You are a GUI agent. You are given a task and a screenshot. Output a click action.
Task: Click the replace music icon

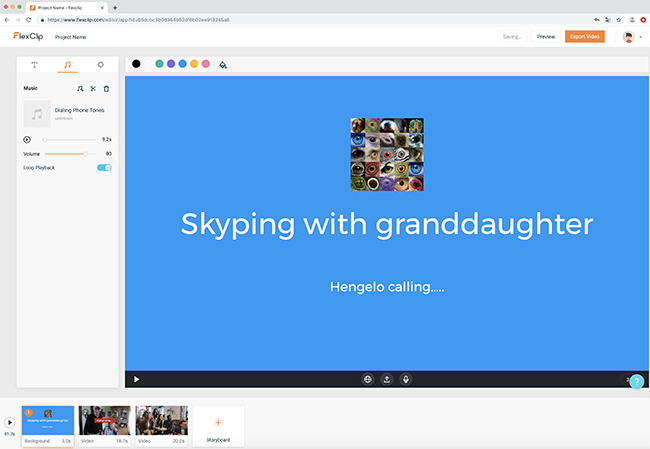(80, 88)
